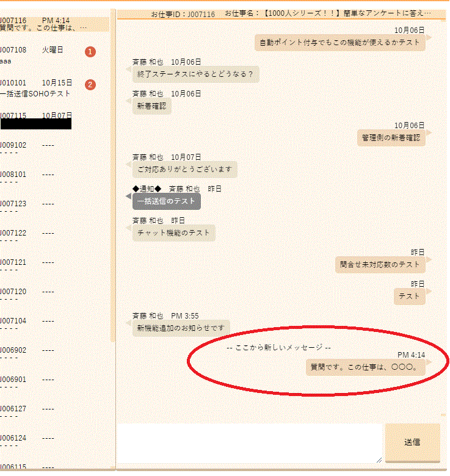The image size is (450, 476).
Task: Select the J006124 row in the list
Action: coord(55,441)
